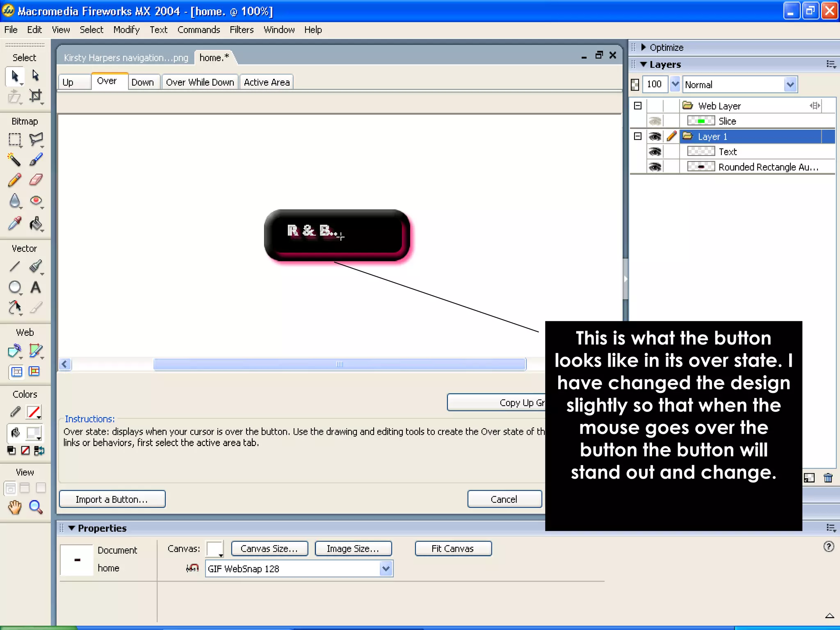Expand the Optimize panel

coord(643,48)
